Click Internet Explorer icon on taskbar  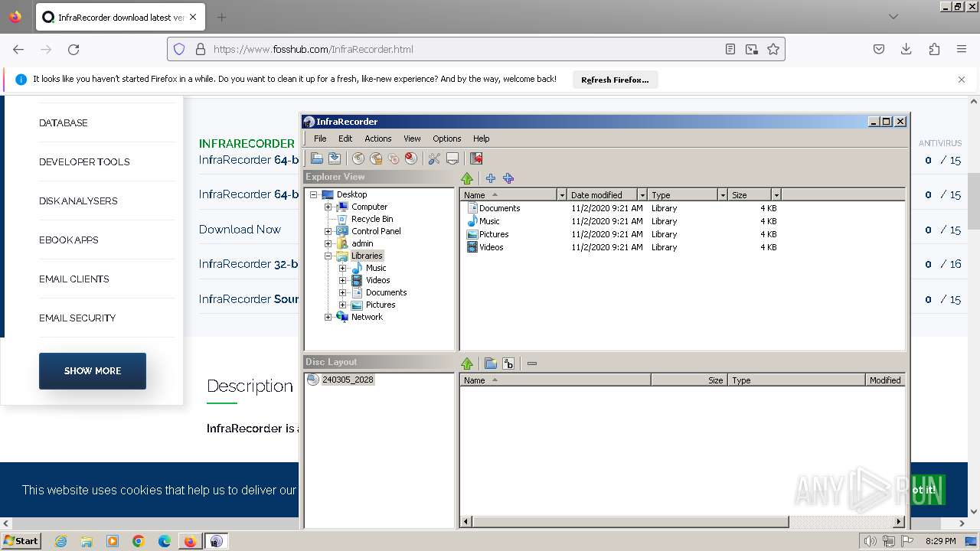tap(60, 541)
